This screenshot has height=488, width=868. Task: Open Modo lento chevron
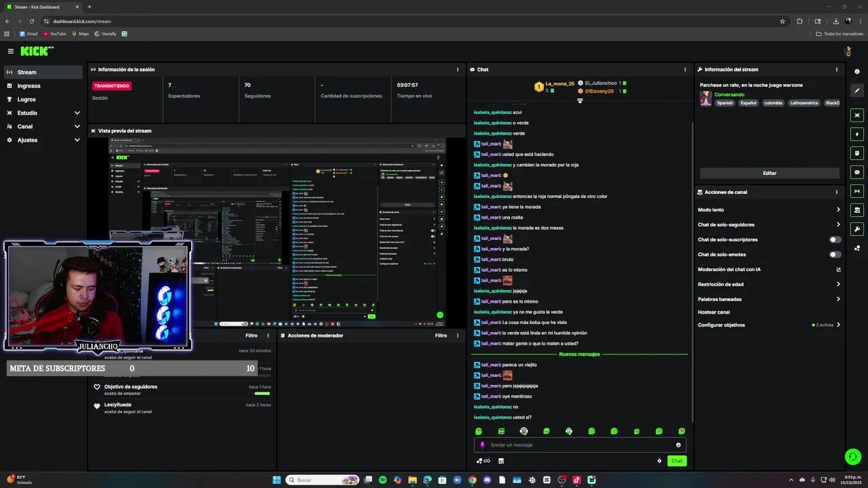click(x=838, y=209)
